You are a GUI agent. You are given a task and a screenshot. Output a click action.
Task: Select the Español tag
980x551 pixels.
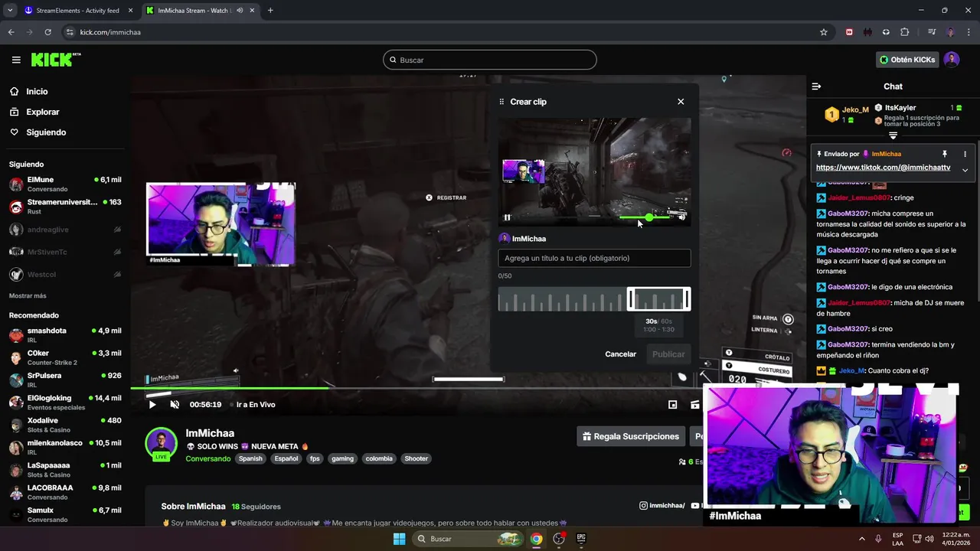286,458
